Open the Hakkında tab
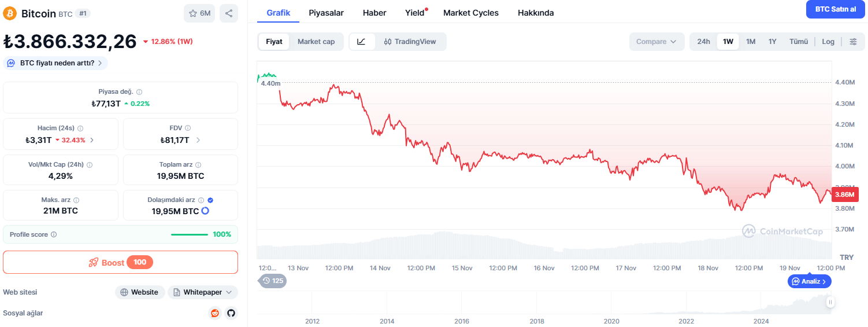 click(x=536, y=13)
